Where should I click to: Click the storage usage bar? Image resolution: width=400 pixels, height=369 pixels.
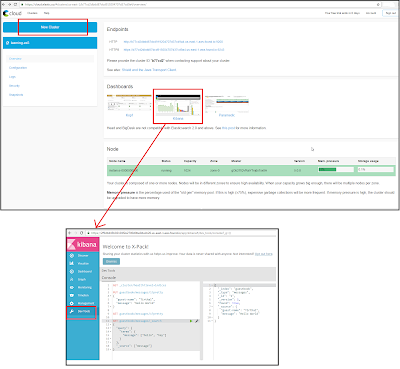coord(376,170)
